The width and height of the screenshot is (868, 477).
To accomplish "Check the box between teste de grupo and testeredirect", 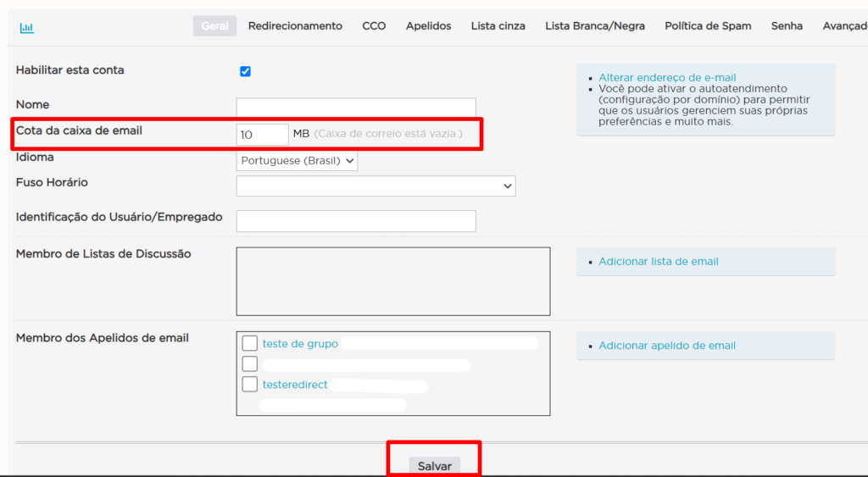I will pos(250,364).
